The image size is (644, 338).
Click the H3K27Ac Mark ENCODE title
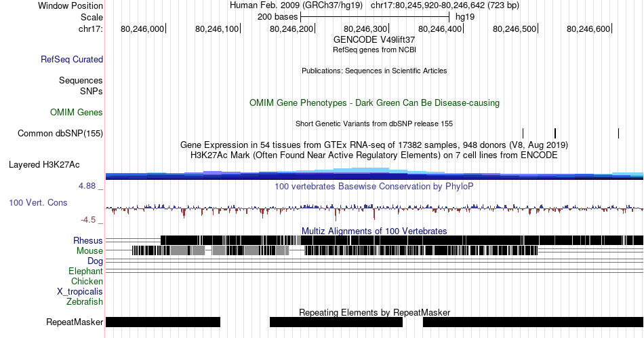click(x=374, y=155)
